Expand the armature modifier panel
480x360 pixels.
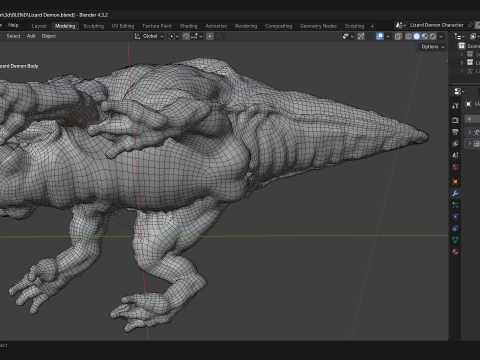tap(470, 132)
